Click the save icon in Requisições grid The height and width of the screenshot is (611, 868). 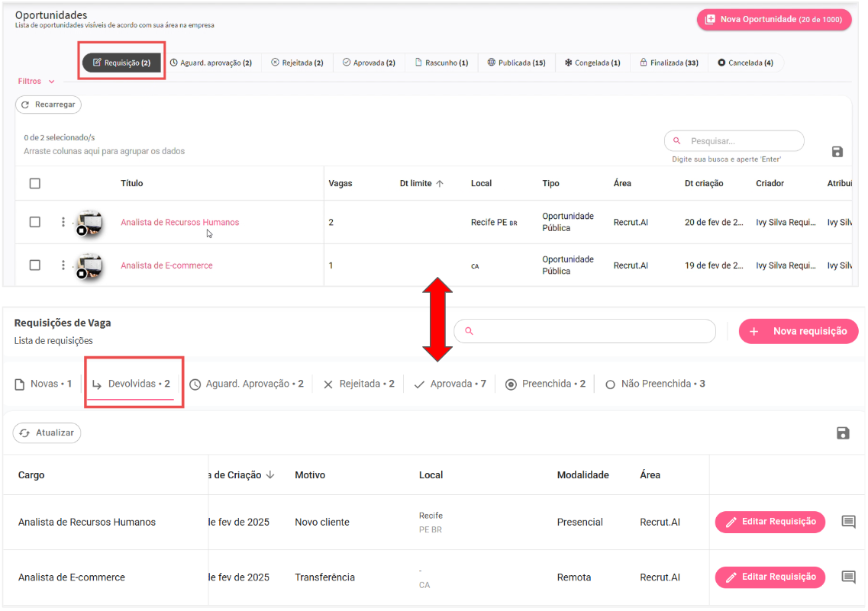843,433
